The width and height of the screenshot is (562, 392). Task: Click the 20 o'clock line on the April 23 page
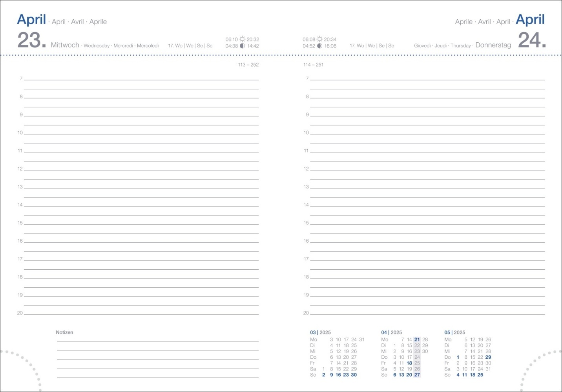click(141, 314)
